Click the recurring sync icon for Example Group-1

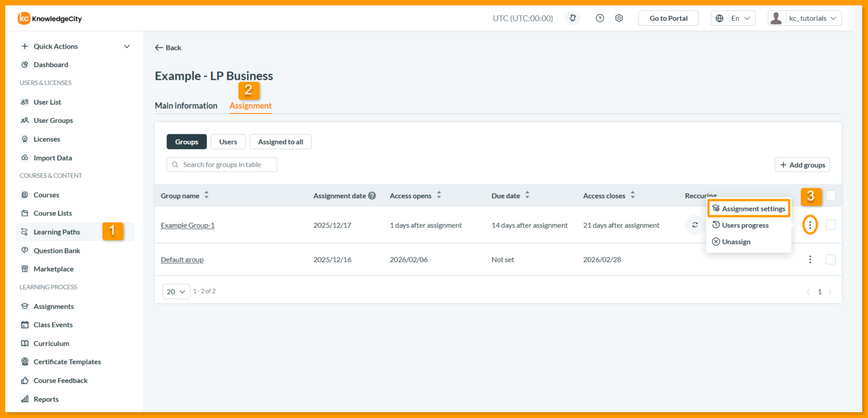point(695,225)
